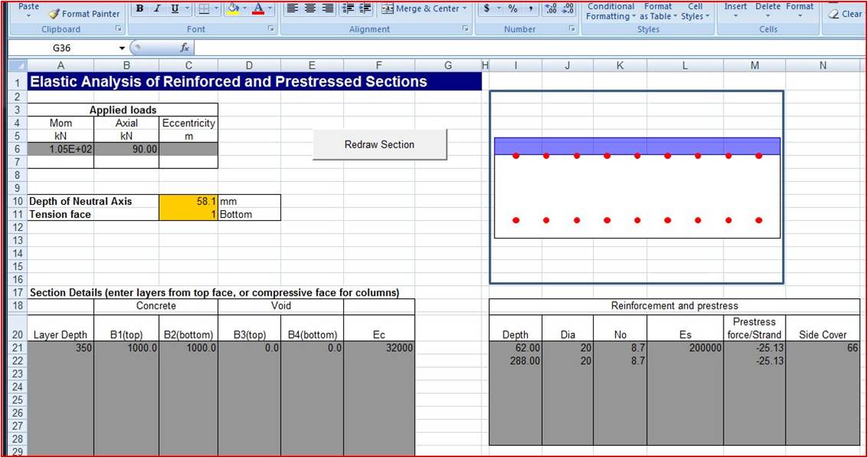
Task: Expand the Name Box dropdown arrow
Action: pos(122,47)
